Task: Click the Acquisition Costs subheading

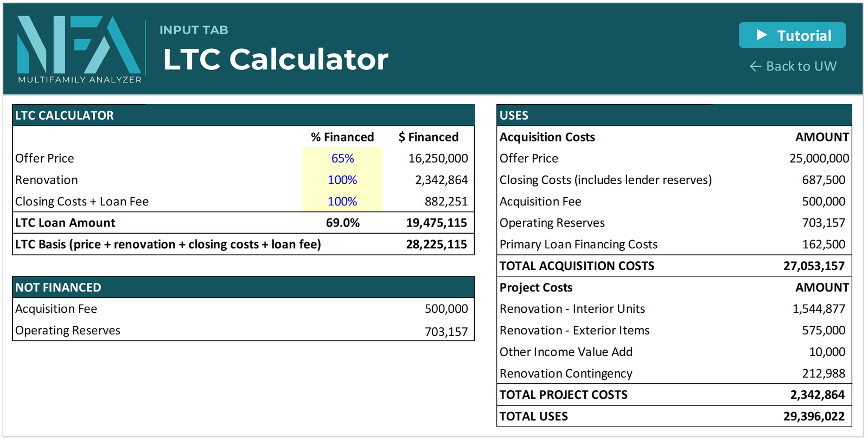Action: [547, 137]
